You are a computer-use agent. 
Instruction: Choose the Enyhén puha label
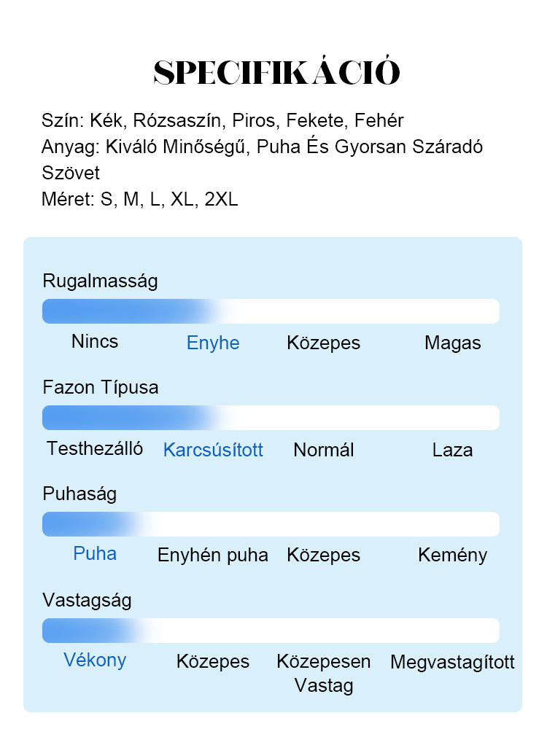pyautogui.click(x=213, y=555)
